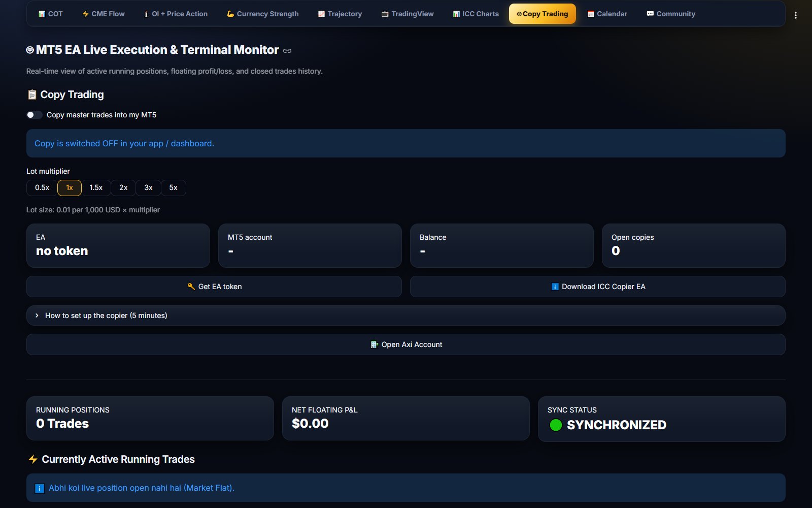Click the '$0.00' net floating P&L value
Screen dimensions: 812x508
(x=310, y=424)
